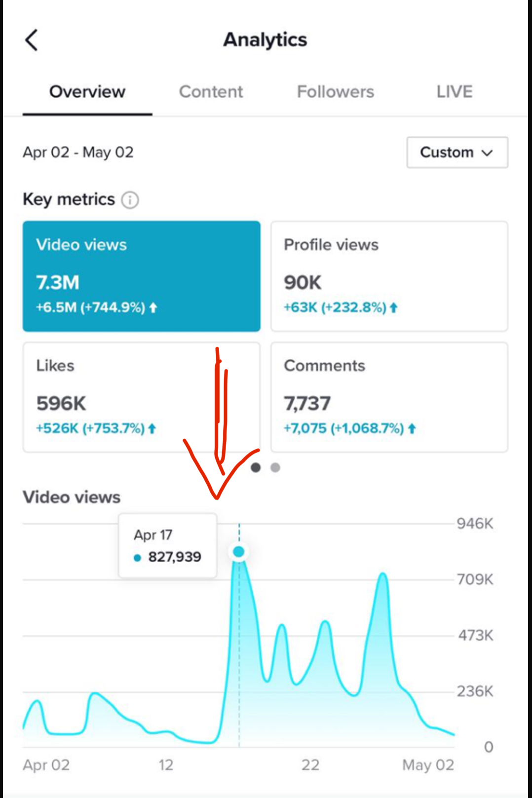The image size is (532, 798).
Task: Click the Apr 17 data point marker
Action: tap(239, 552)
